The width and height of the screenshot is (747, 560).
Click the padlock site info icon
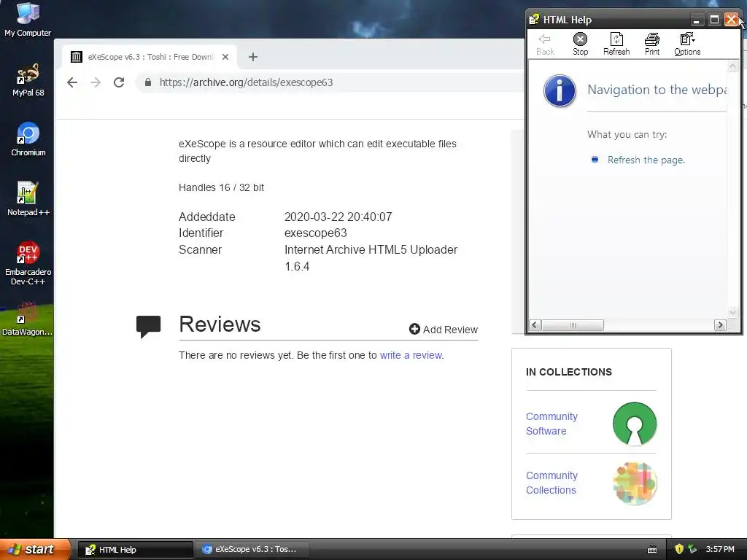coord(147,82)
